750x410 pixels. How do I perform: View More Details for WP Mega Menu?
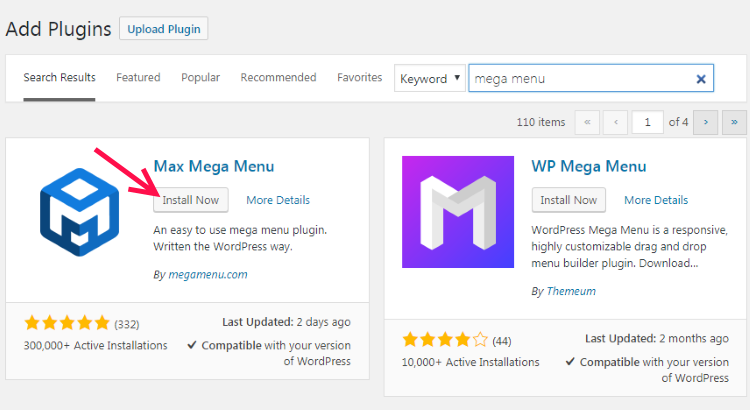[656, 200]
